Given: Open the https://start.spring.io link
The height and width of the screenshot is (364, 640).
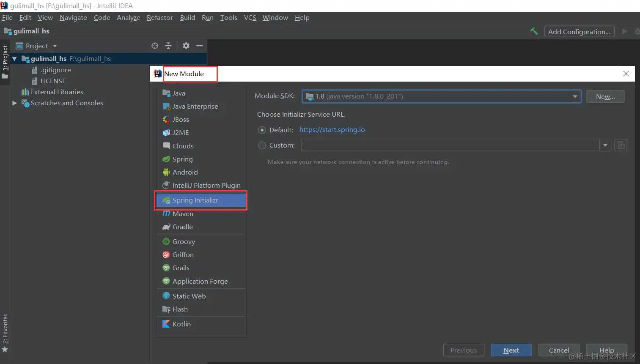Looking at the screenshot, I should tap(332, 130).
